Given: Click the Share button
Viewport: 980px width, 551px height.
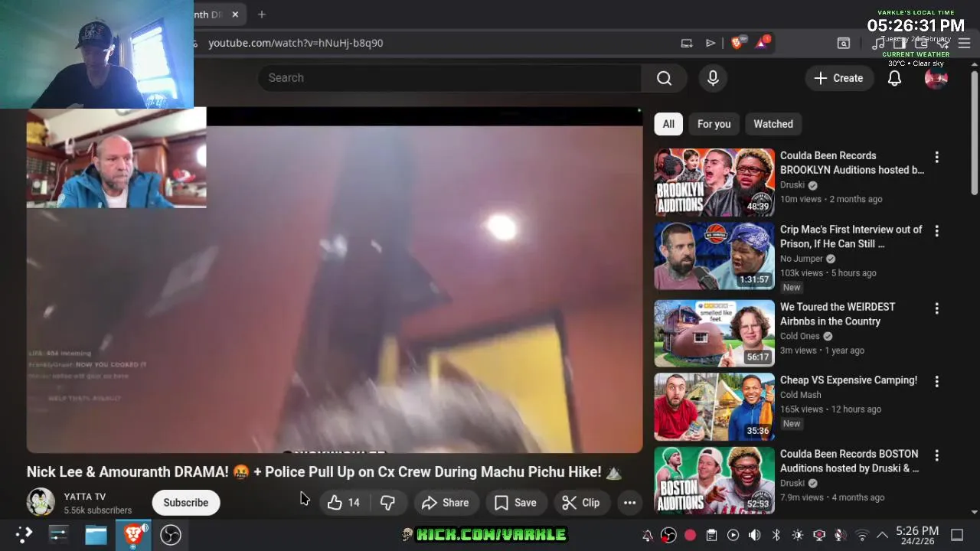Looking at the screenshot, I should coord(445,503).
